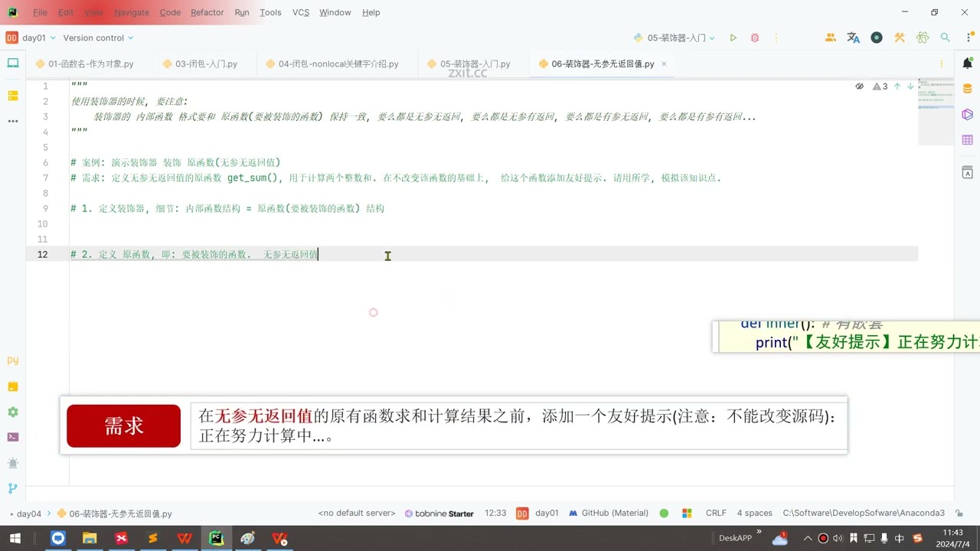Expand the 3 warnings inspection widget
The image size is (980, 551).
[880, 86]
